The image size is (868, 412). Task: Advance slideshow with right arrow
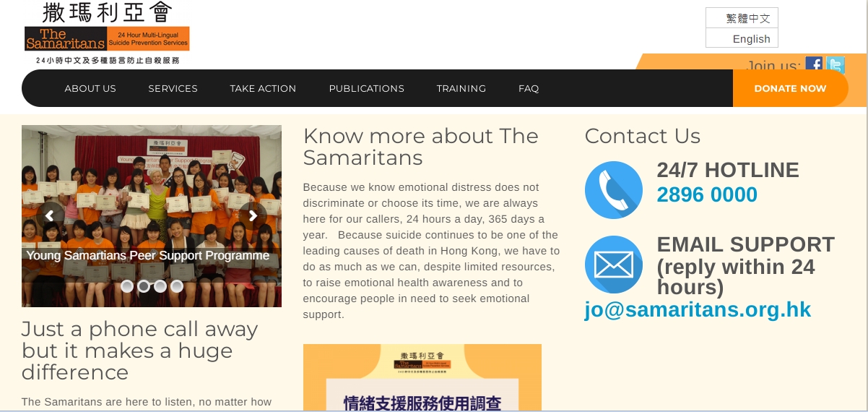pos(253,215)
